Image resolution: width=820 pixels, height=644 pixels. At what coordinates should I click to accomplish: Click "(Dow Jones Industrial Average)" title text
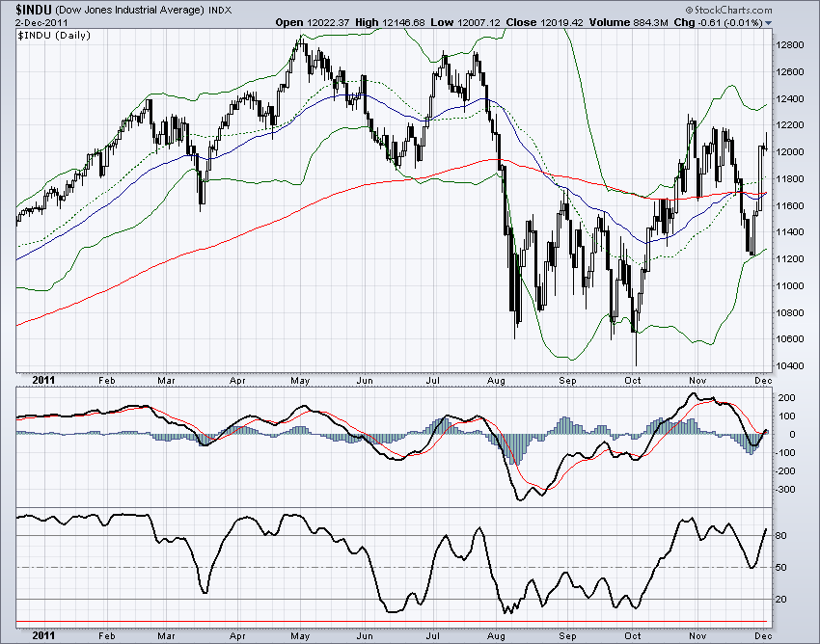pos(129,10)
